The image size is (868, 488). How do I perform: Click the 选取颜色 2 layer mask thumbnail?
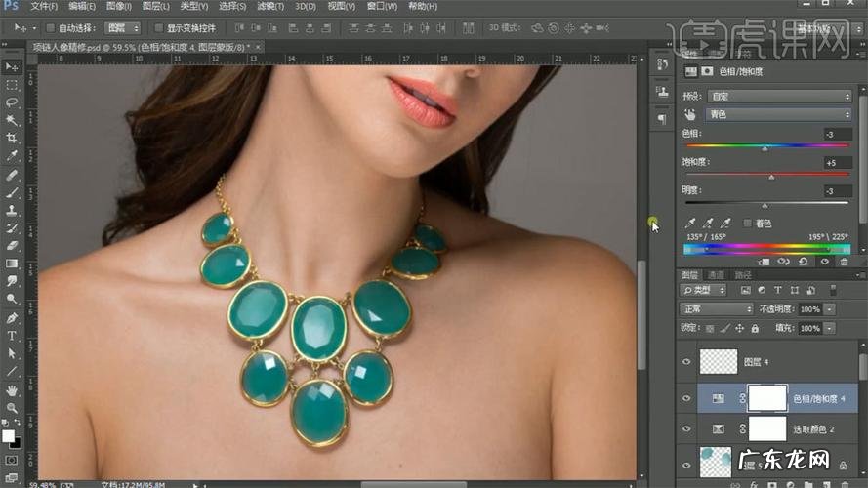[767, 427]
